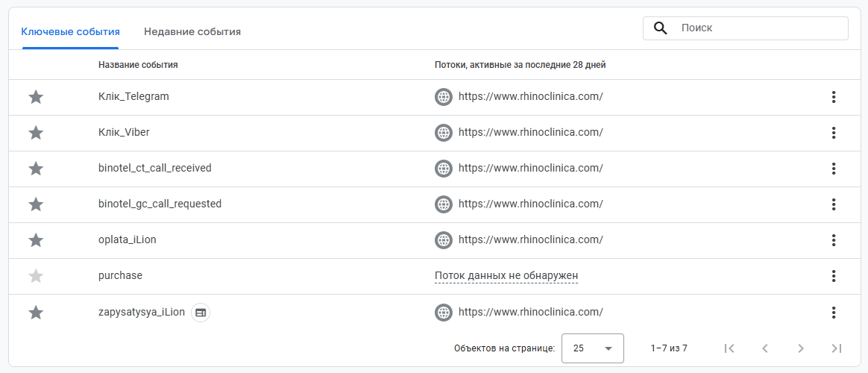Viewport: 868px width, 373px height.
Task: Select the Ключевые события tab
Action: (x=70, y=32)
